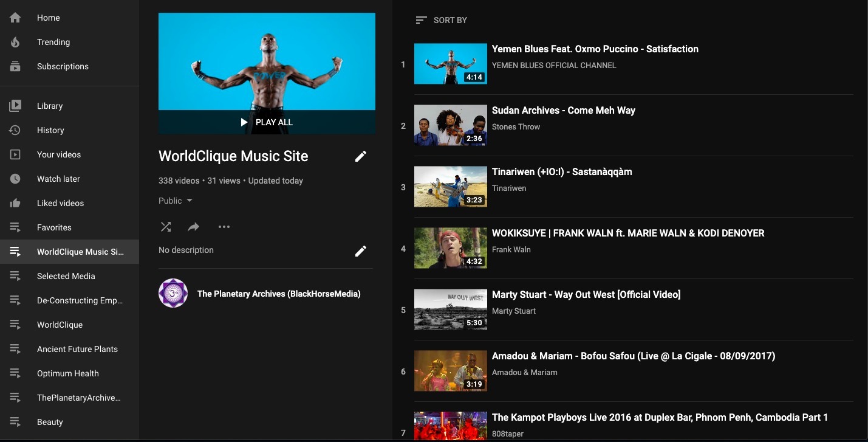
Task: Click the Marty Stuart Way Out West thumbnail
Action: pos(450,309)
